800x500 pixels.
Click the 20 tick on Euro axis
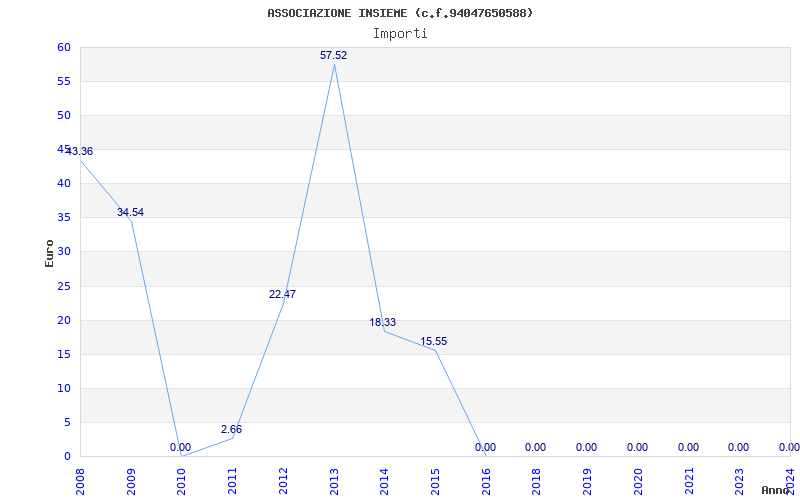point(64,320)
